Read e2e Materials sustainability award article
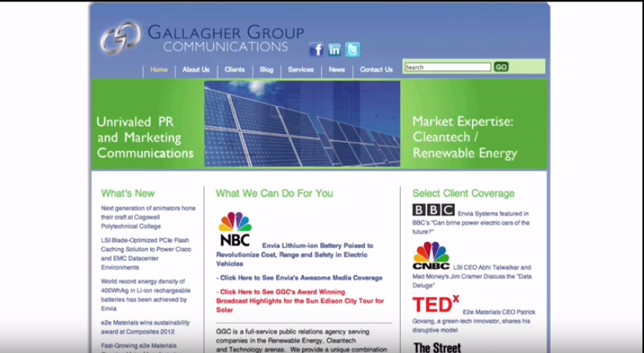644x353 pixels. point(144,327)
